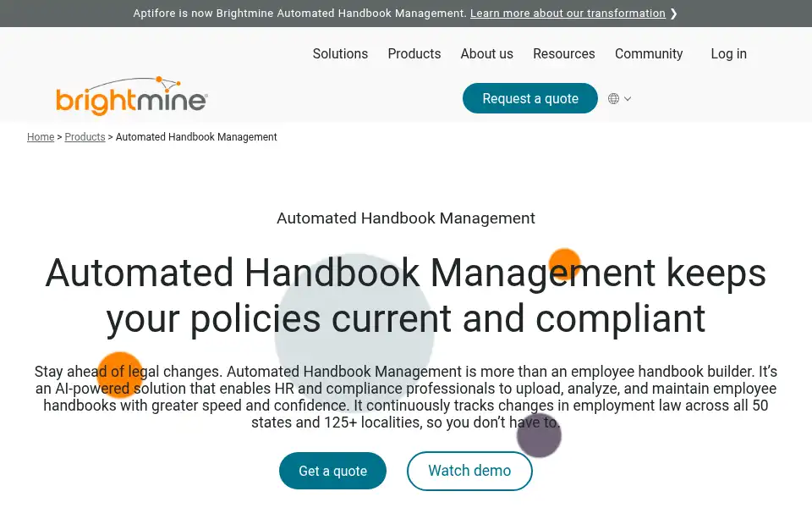The height and width of the screenshot is (508, 812).
Task: Open the globe language selector
Action: 614,98
